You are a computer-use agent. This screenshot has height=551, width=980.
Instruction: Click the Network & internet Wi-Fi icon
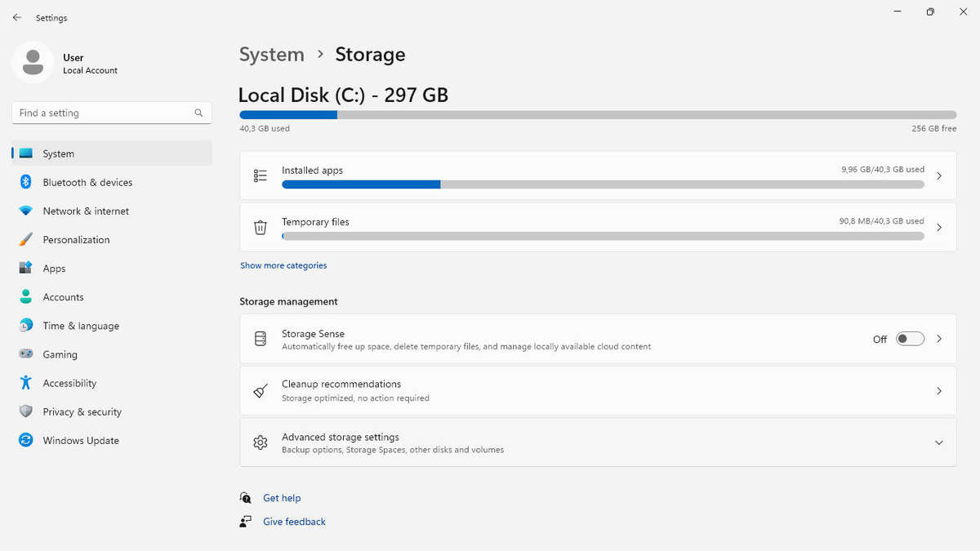pyautogui.click(x=26, y=211)
